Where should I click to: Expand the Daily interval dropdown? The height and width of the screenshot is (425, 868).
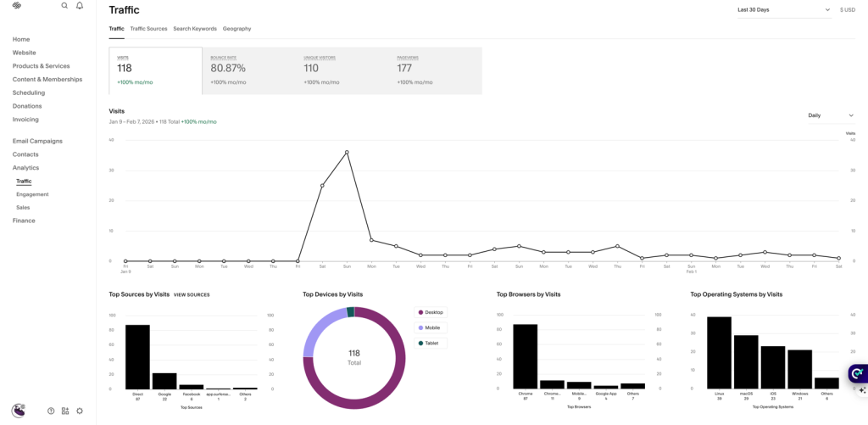(x=831, y=115)
